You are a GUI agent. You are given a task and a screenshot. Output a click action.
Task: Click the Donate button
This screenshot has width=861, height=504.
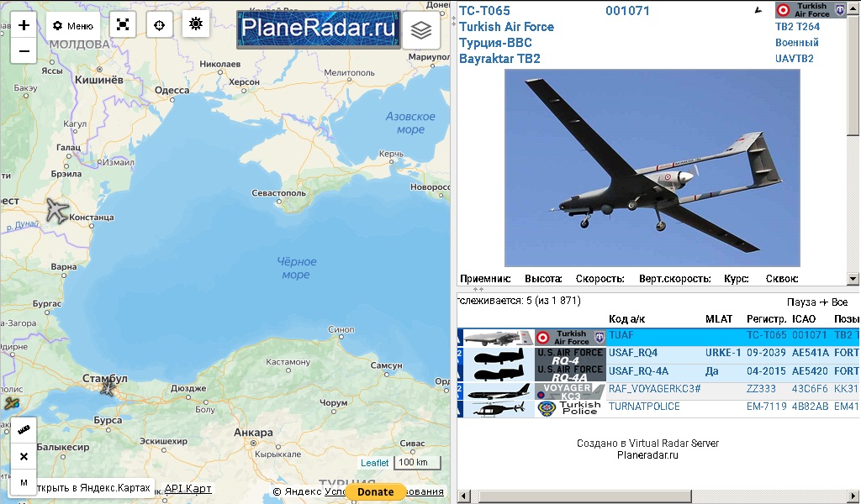tap(376, 492)
